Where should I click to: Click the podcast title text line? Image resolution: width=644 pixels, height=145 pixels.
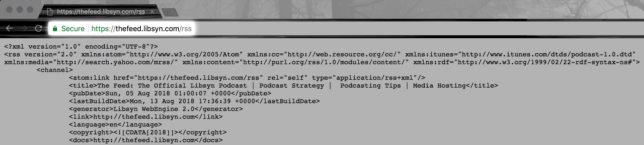pos(283,85)
